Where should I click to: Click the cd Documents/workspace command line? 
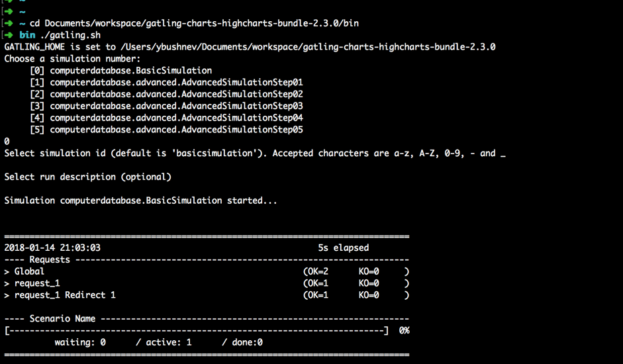[x=194, y=23]
